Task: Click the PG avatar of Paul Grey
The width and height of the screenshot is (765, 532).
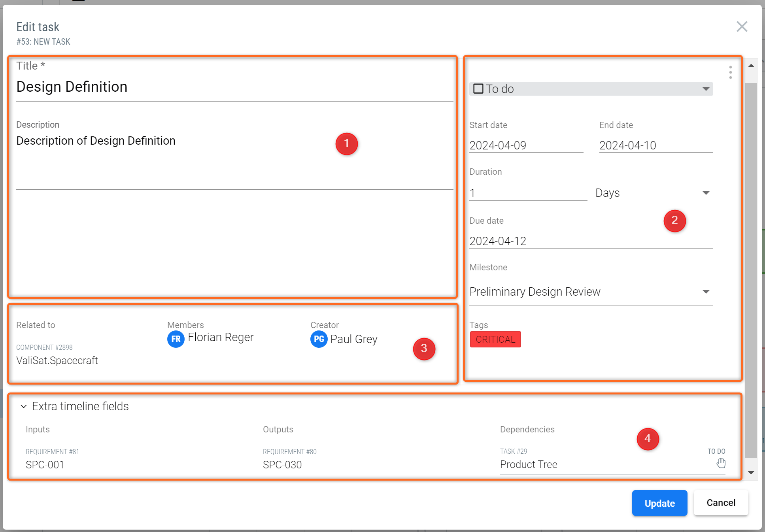Action: (319, 339)
